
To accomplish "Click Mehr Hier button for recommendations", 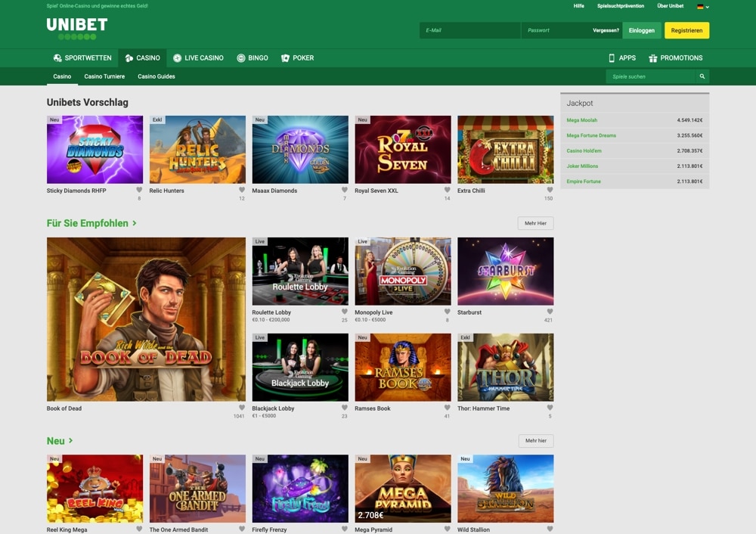I will pos(536,223).
